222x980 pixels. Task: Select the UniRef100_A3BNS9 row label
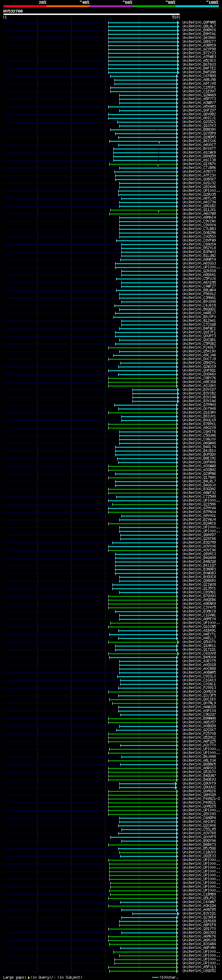tap(199, 45)
